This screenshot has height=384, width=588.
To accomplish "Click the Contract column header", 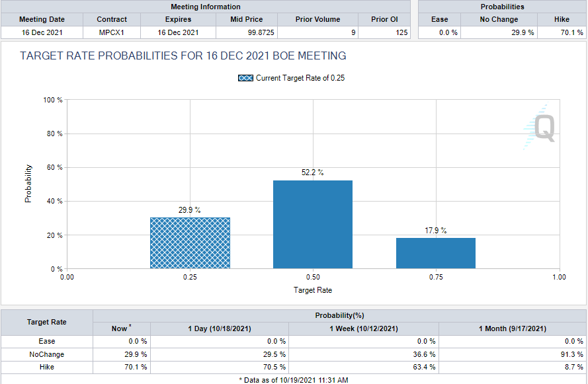I will [x=112, y=19].
